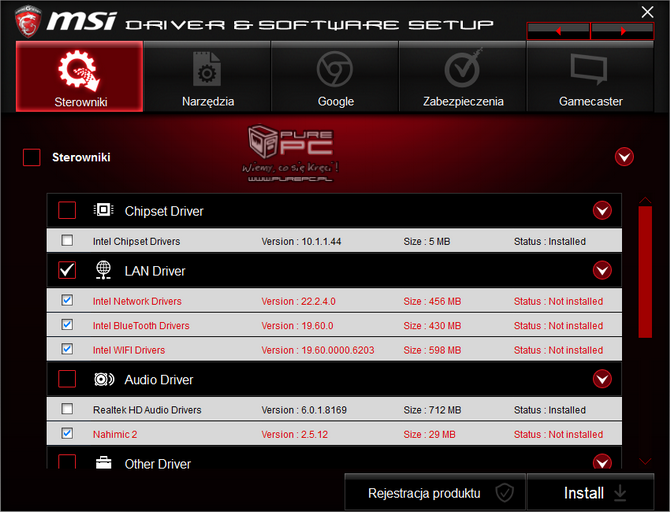
Task: Click Size : 712 MB text
Action: (432, 410)
